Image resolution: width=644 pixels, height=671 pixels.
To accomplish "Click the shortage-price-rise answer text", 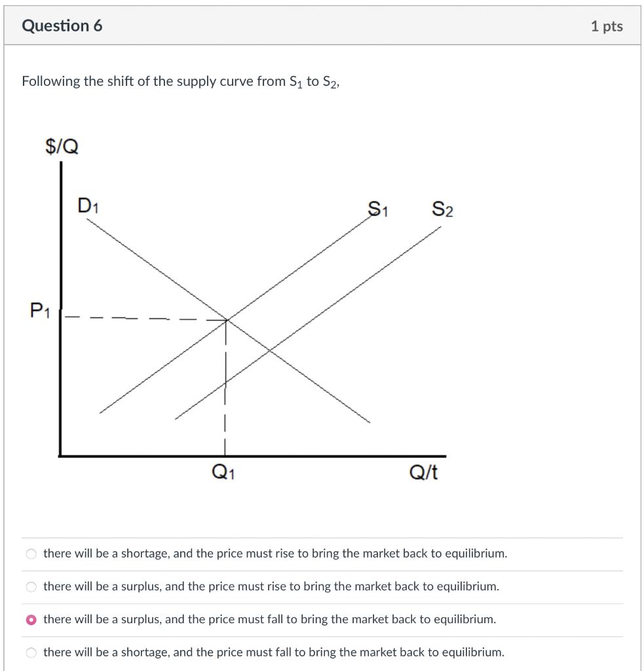I will 275,553.
